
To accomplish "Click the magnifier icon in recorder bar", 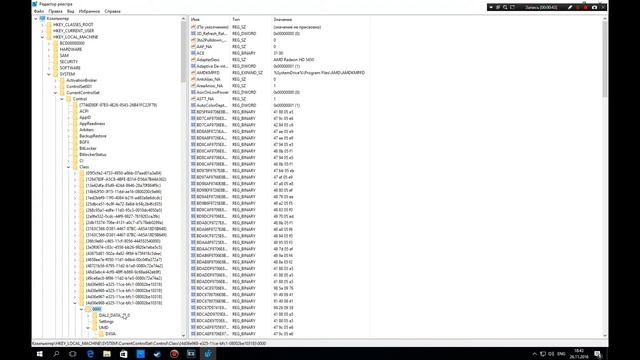I will pyautogui.click(x=505, y=7).
